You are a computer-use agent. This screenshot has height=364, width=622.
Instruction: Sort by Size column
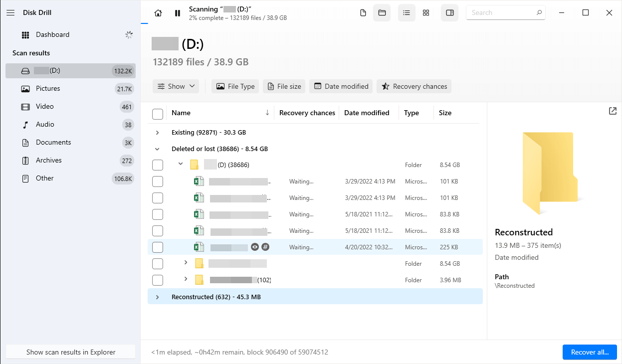click(x=445, y=113)
